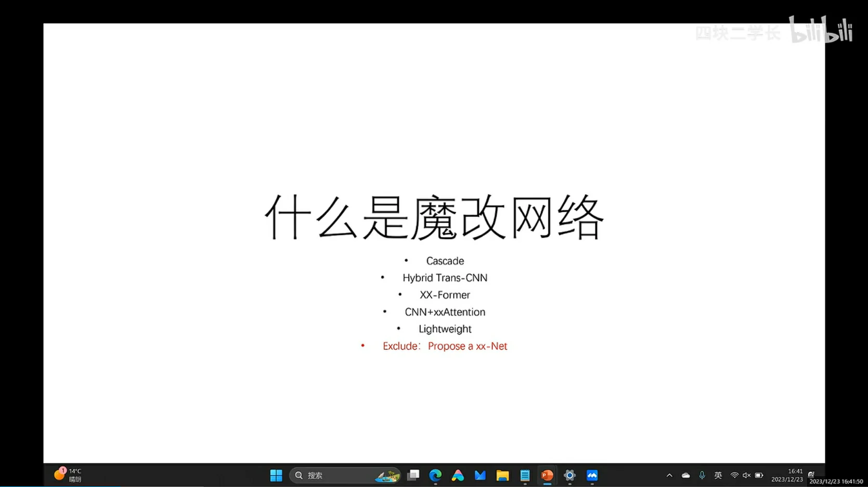The image size is (868, 487).
Task: Click the OneDrive cloud tray icon
Action: 685,475
